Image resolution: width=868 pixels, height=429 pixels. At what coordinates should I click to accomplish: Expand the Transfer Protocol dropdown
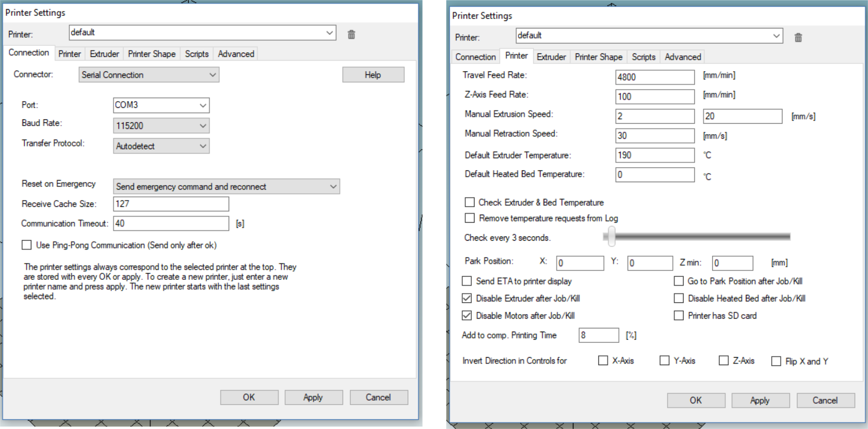pyautogui.click(x=161, y=146)
